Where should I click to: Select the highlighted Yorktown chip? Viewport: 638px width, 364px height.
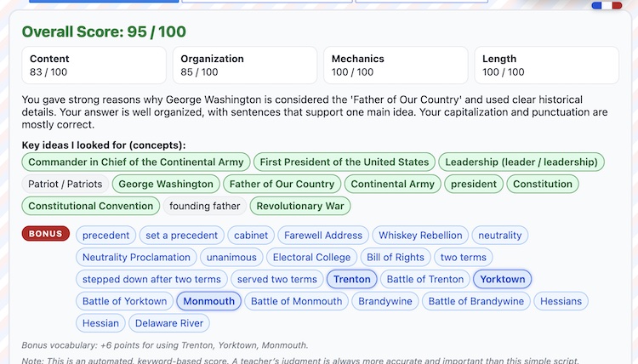[x=502, y=279]
